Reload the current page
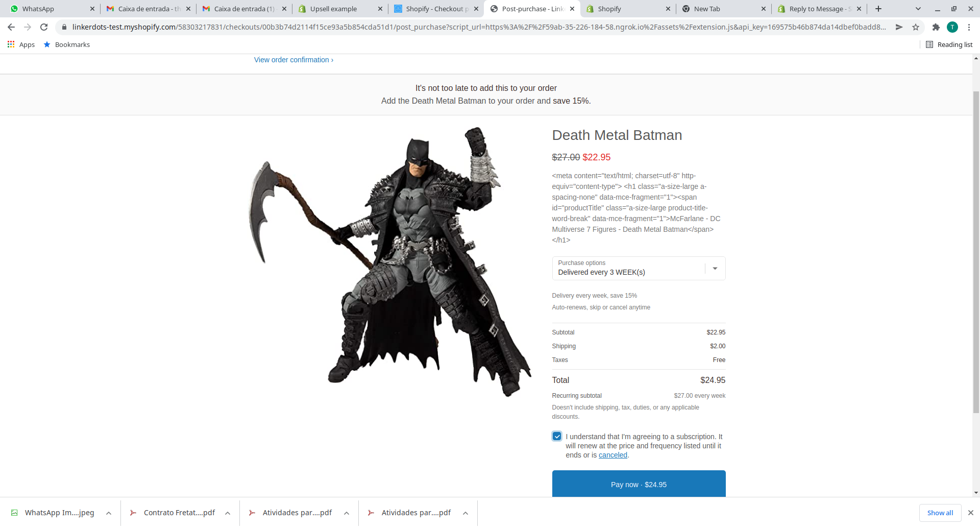The width and height of the screenshot is (980, 529). pos(44,27)
